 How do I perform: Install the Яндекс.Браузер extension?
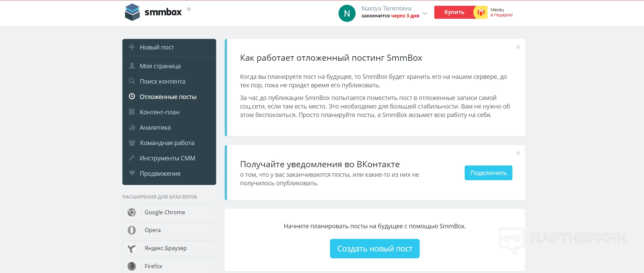[x=169, y=248]
